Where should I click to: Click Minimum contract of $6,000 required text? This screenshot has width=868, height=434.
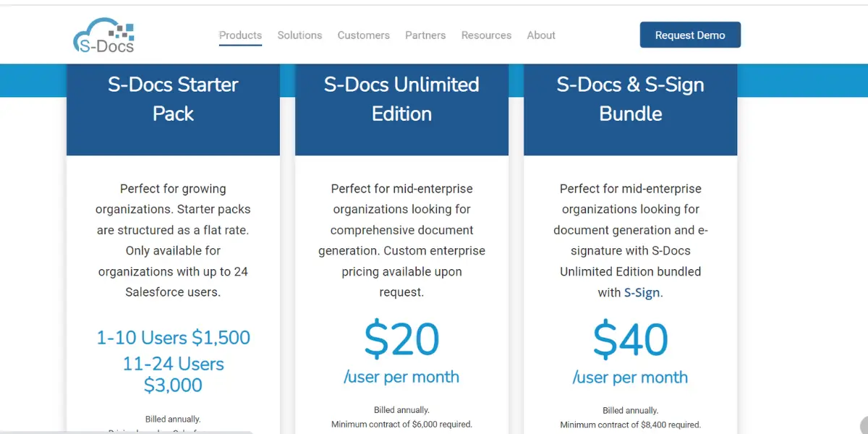[x=401, y=424]
